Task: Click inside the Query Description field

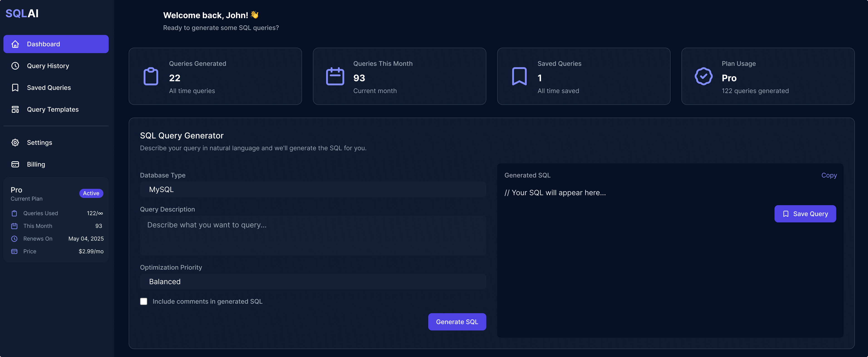Action: tap(313, 235)
